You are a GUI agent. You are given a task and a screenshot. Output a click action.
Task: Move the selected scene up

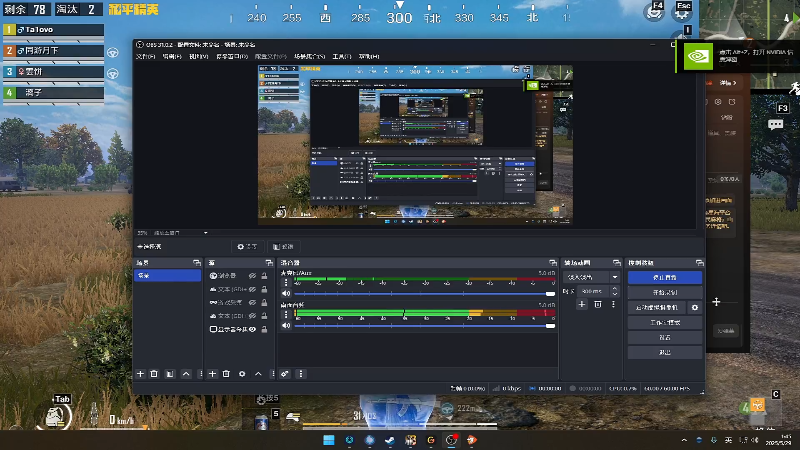point(186,374)
